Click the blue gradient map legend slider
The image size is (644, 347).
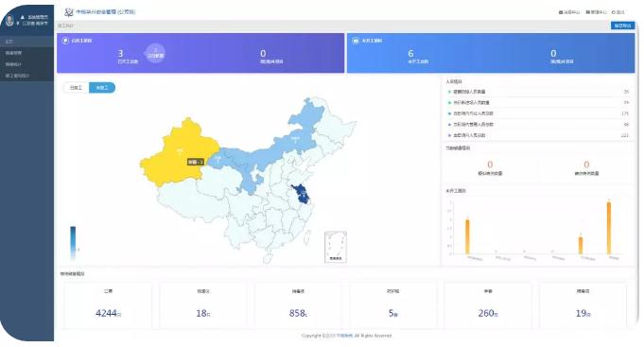pos(73,243)
